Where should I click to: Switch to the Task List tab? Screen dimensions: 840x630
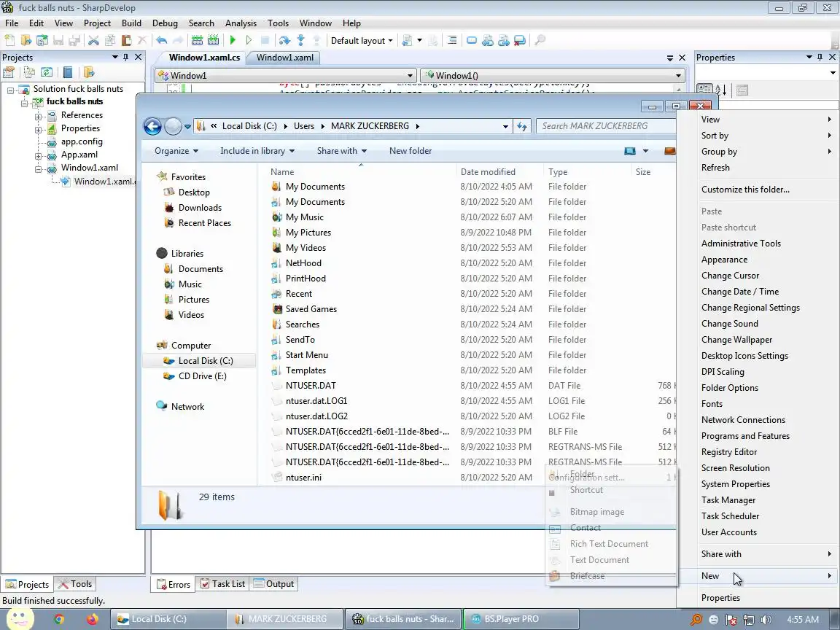click(223, 584)
